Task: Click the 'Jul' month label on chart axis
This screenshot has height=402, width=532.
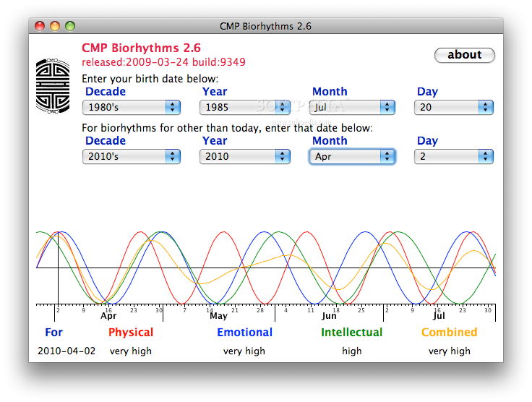Action: point(439,316)
